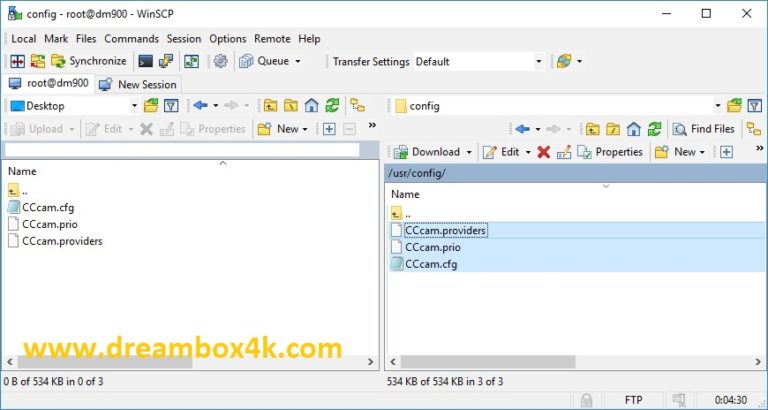Screen dimensions: 768x410
Task: Open remote back history dropdown arrow
Action: tap(537, 129)
